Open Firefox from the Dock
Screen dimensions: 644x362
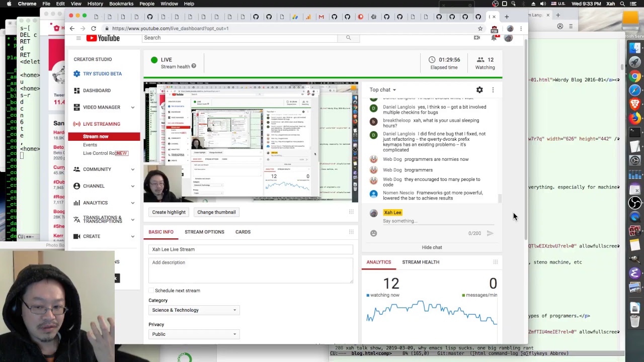click(635, 118)
